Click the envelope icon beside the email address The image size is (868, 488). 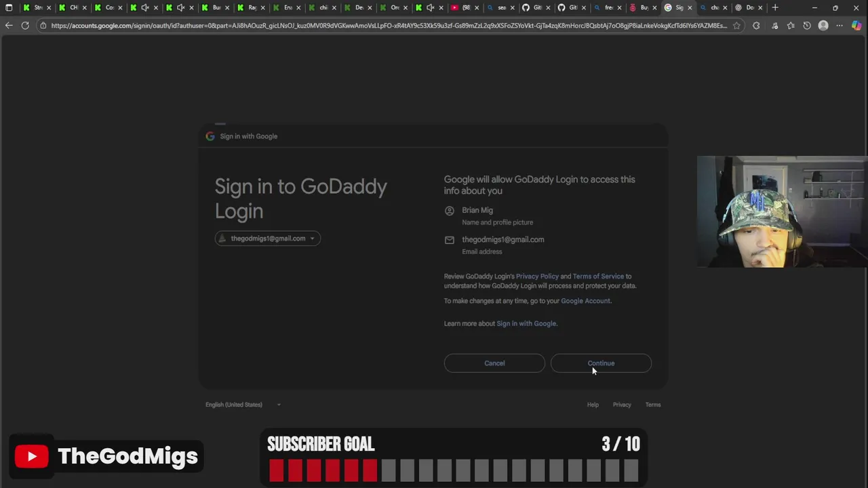click(449, 240)
